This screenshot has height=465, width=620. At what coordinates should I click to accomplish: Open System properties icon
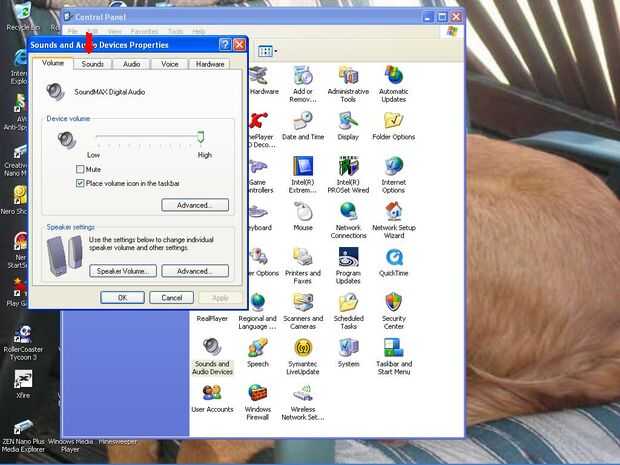(348, 353)
